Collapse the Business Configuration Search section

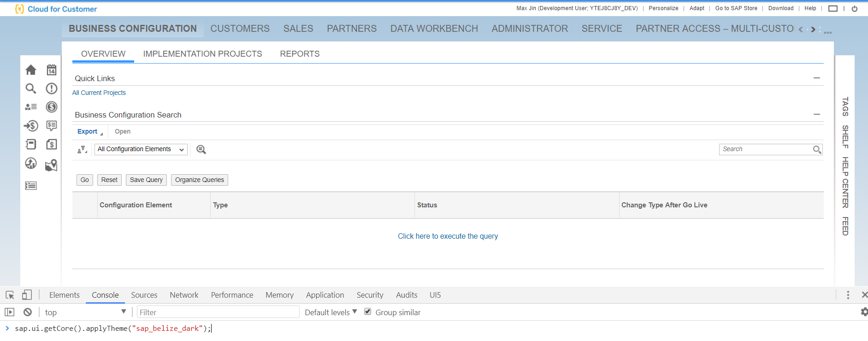click(x=817, y=114)
